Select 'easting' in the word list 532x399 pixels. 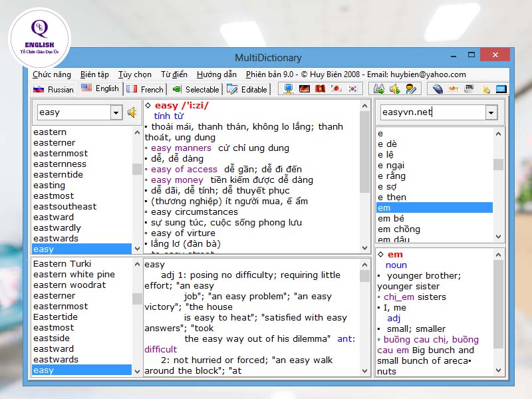[49, 186]
